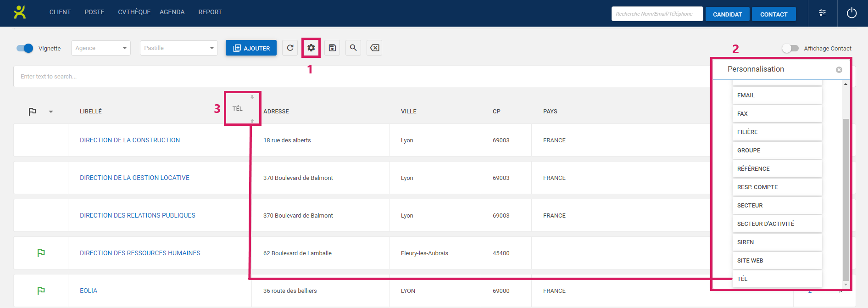The width and height of the screenshot is (868, 308).
Task: Open the Agence dropdown
Action: coord(101,48)
